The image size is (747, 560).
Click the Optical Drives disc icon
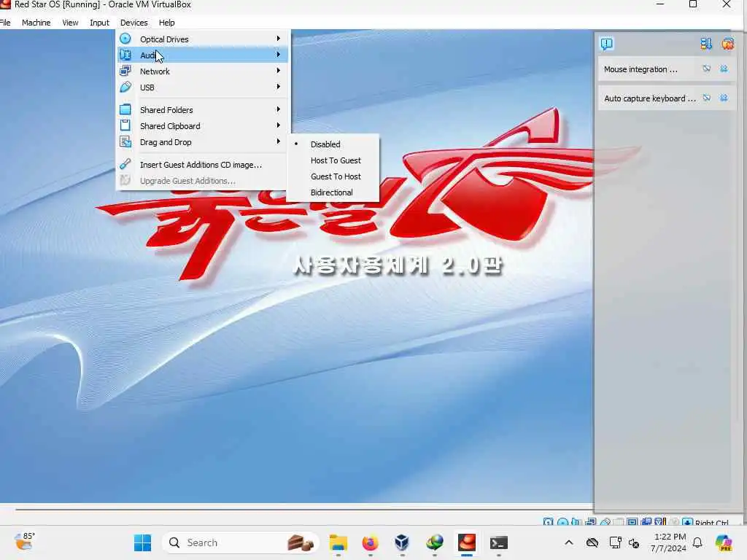125,39
